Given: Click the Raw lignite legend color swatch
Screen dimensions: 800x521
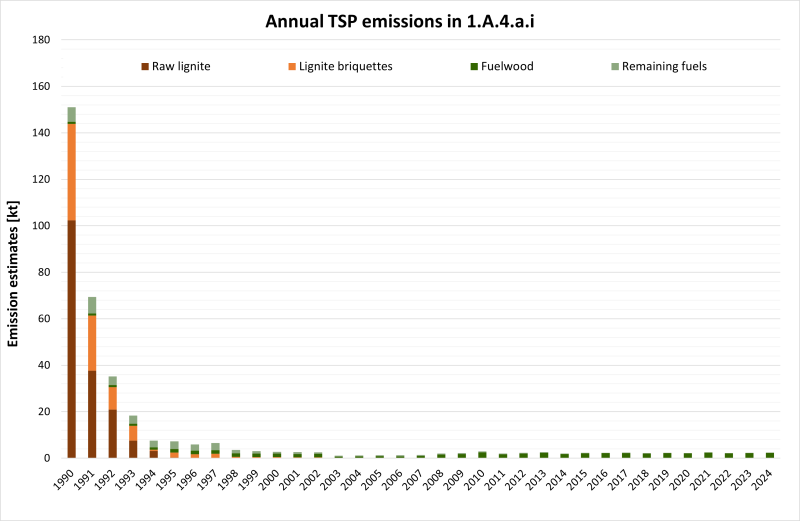Looking at the screenshot, I should [144, 67].
